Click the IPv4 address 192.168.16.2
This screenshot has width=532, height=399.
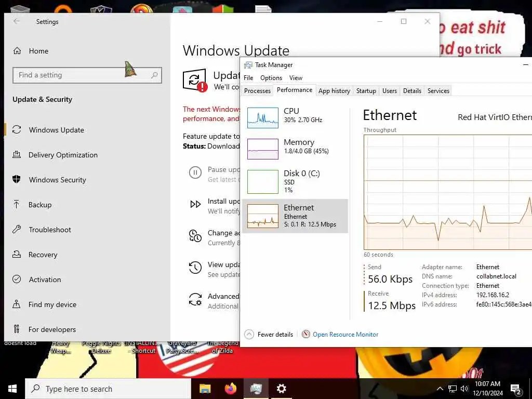(x=493, y=295)
